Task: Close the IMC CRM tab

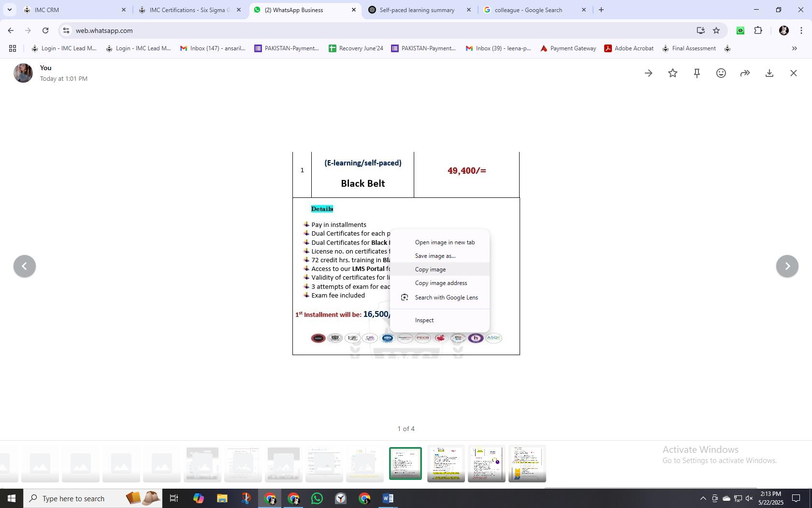Action: click(x=124, y=10)
